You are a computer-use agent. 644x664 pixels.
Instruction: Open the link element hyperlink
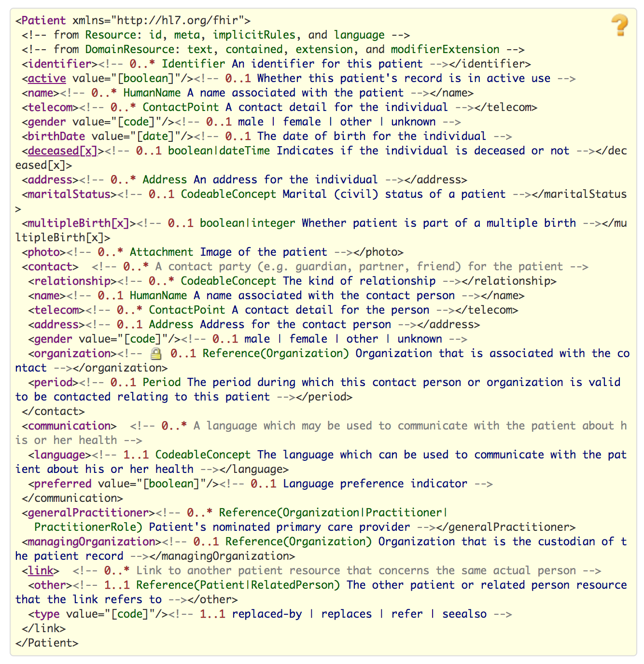pyautogui.click(x=41, y=570)
